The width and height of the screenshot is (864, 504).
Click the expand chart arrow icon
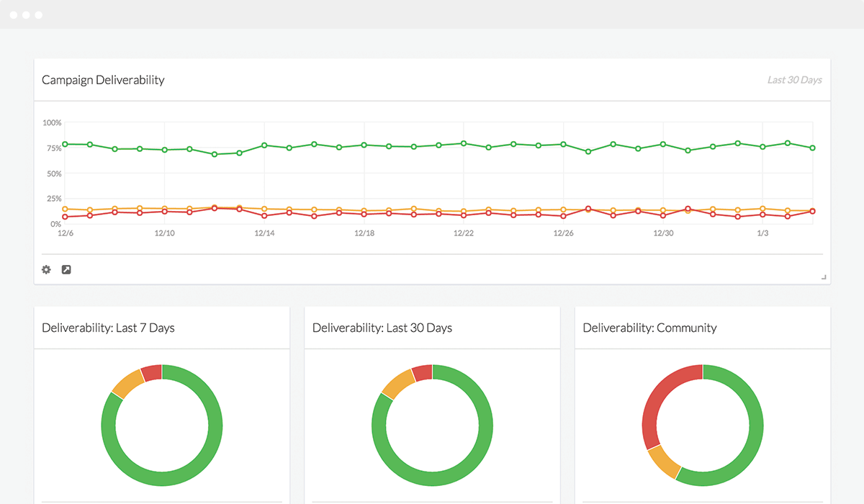coord(66,269)
